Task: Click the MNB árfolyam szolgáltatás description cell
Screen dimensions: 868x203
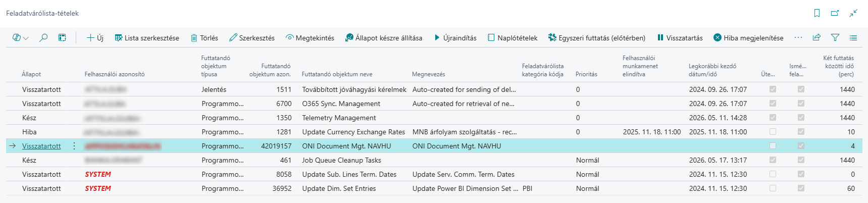Action: 465,132
